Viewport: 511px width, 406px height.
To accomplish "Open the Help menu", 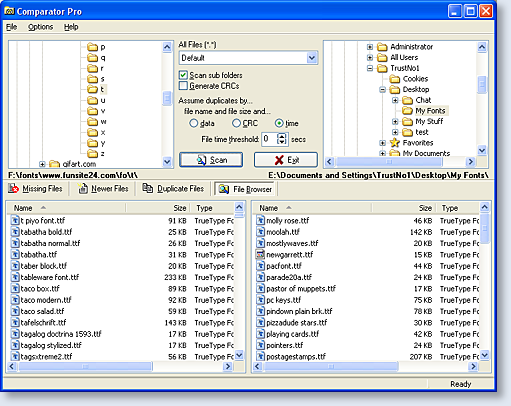I will (x=71, y=27).
